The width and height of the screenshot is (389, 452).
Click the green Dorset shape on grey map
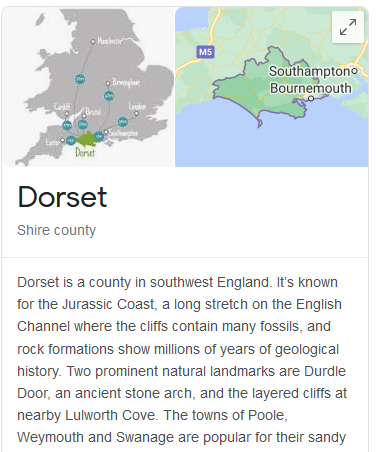coord(87,138)
